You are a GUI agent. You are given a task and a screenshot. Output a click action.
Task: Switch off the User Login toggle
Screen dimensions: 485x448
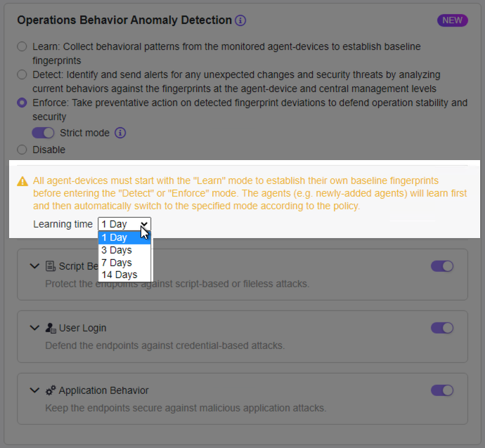point(442,328)
